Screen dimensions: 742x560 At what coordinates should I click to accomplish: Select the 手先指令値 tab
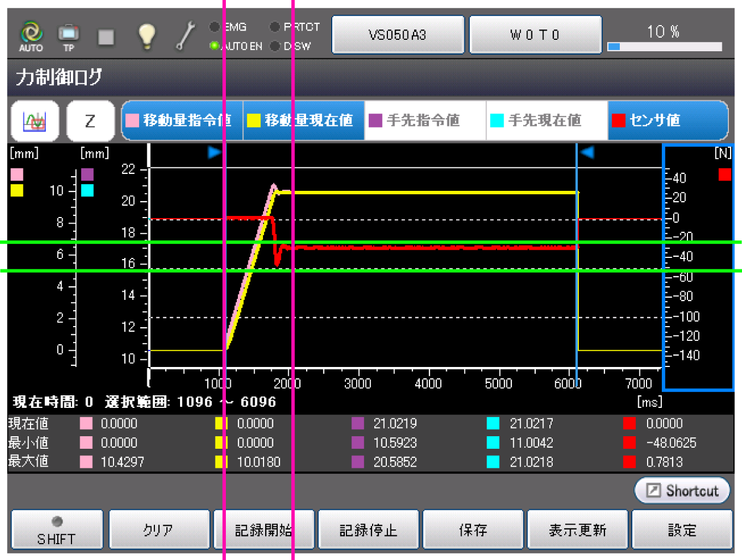click(425, 121)
